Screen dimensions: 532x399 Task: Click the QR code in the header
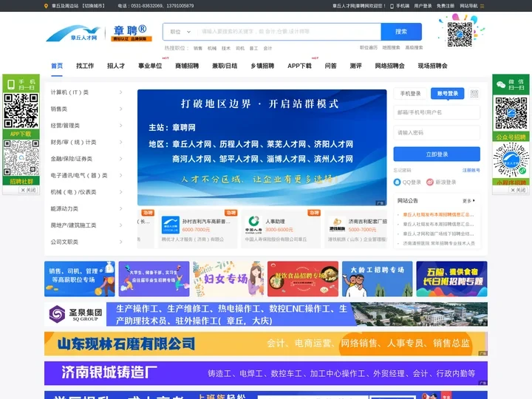click(x=460, y=34)
